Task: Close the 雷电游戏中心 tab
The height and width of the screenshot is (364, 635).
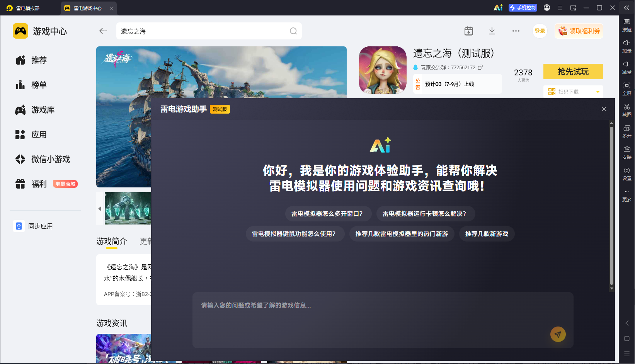Action: 112,8
